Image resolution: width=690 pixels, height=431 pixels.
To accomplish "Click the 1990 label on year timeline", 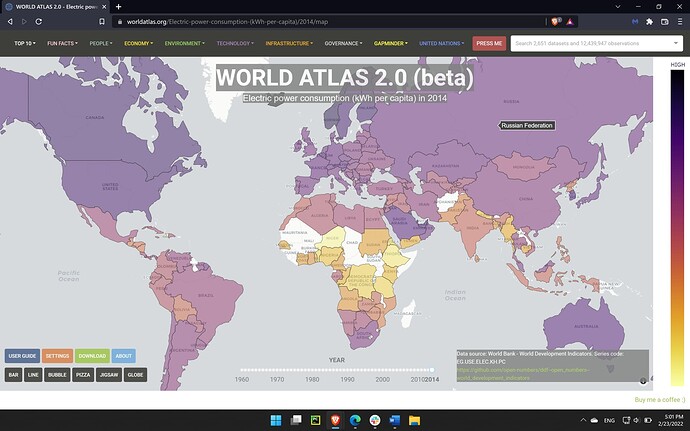I will tap(347, 379).
